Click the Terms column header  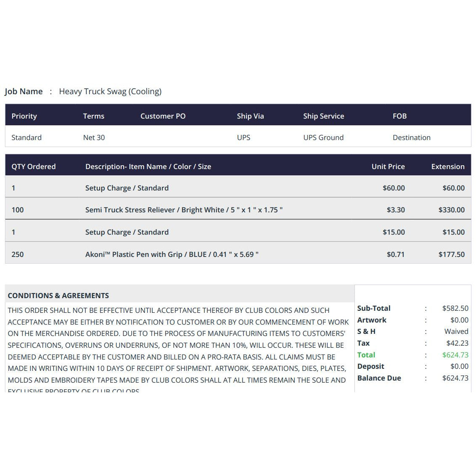click(93, 116)
